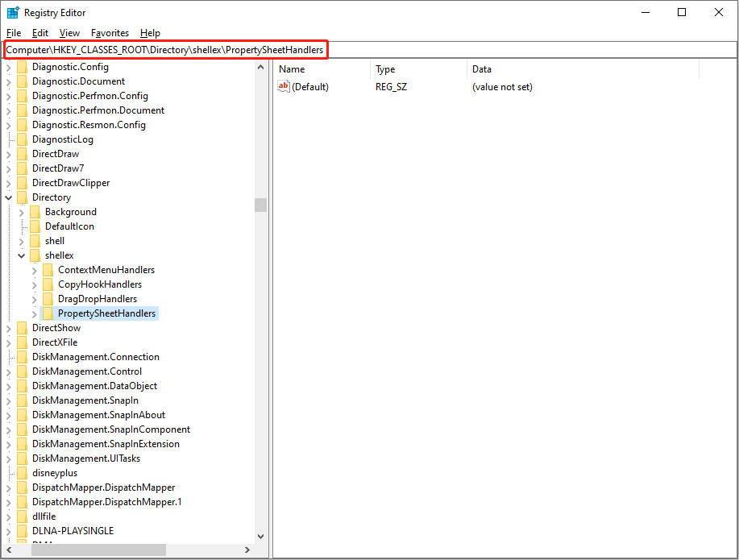
Task: Click the Background key folder icon
Action: click(35, 211)
